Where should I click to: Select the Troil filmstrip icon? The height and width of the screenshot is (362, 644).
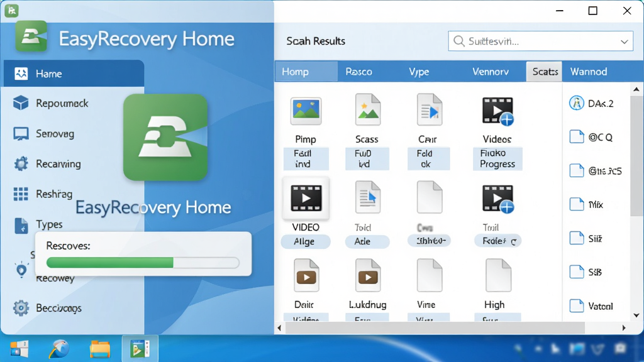[x=498, y=199]
